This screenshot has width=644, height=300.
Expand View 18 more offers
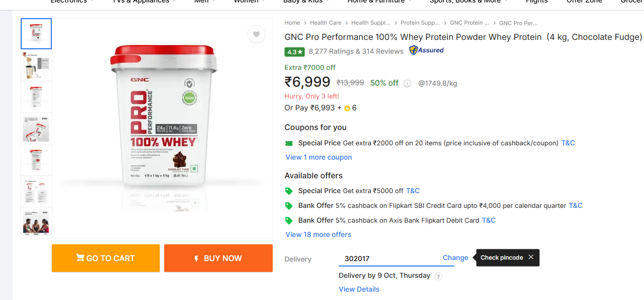(318, 234)
